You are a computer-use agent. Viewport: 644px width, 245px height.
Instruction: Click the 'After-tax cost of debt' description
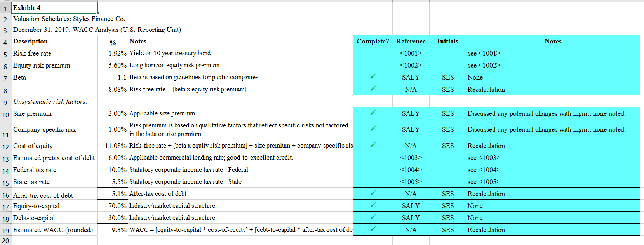pyautogui.click(x=55, y=194)
